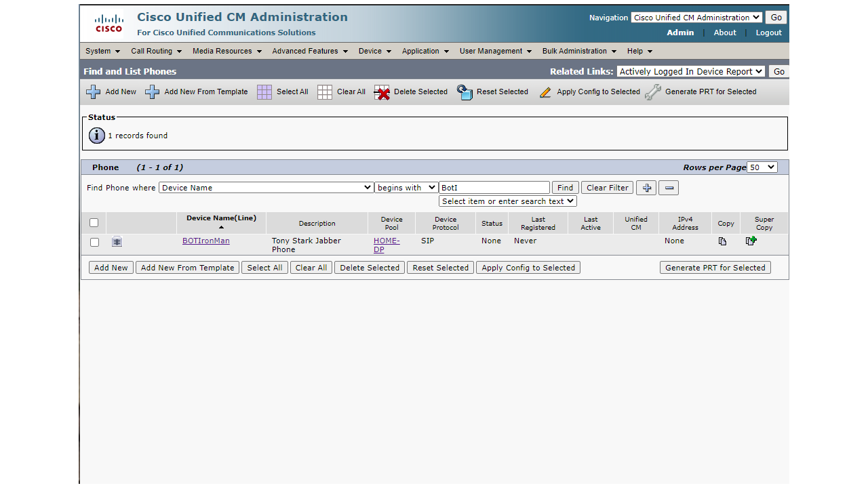Click the BOTIronMan device type icon
This screenshot has width=868, height=488.
pyautogui.click(x=117, y=241)
